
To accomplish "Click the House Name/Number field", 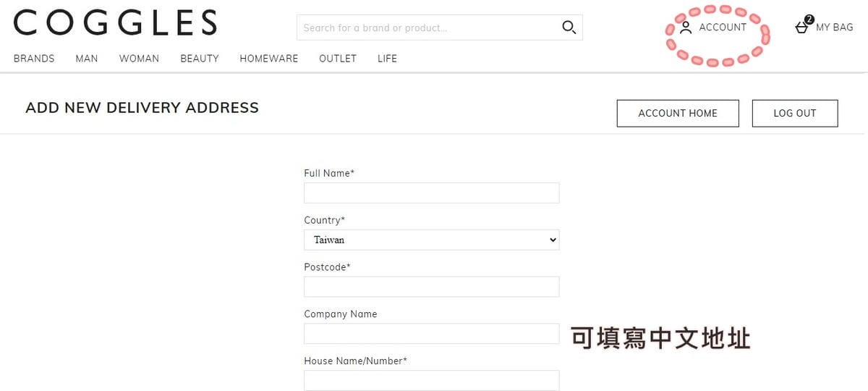I will click(431, 380).
